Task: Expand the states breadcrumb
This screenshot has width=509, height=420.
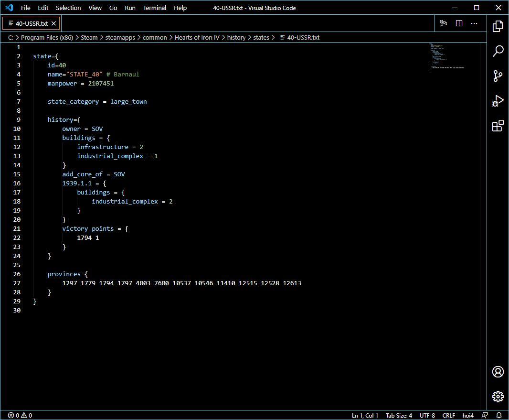Action: pyautogui.click(x=261, y=37)
